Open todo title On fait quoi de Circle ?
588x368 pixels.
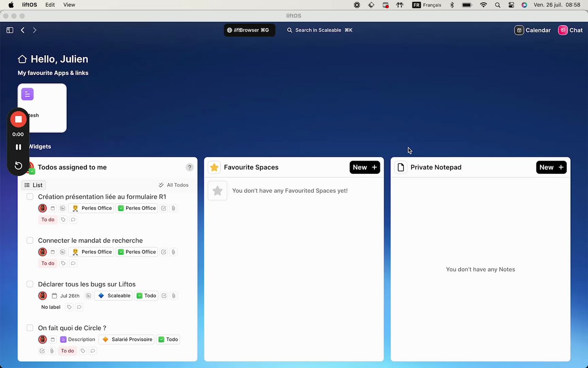pyautogui.click(x=72, y=328)
